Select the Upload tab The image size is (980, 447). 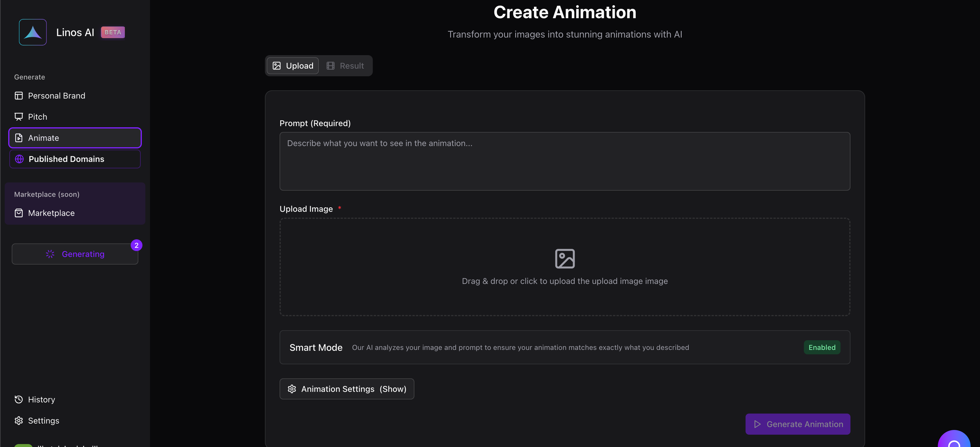tap(293, 66)
